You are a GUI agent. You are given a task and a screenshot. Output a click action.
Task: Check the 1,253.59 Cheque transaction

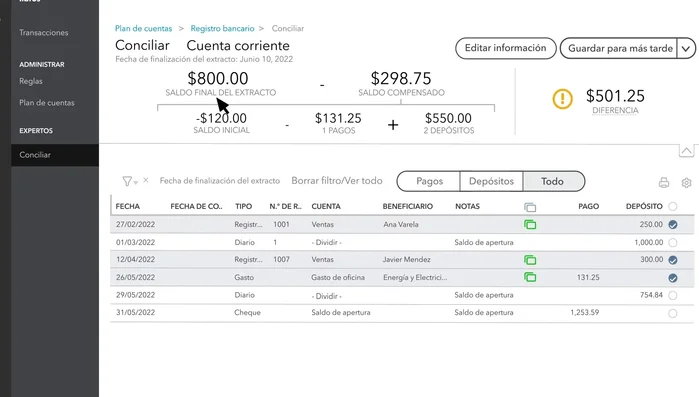pyautogui.click(x=673, y=313)
